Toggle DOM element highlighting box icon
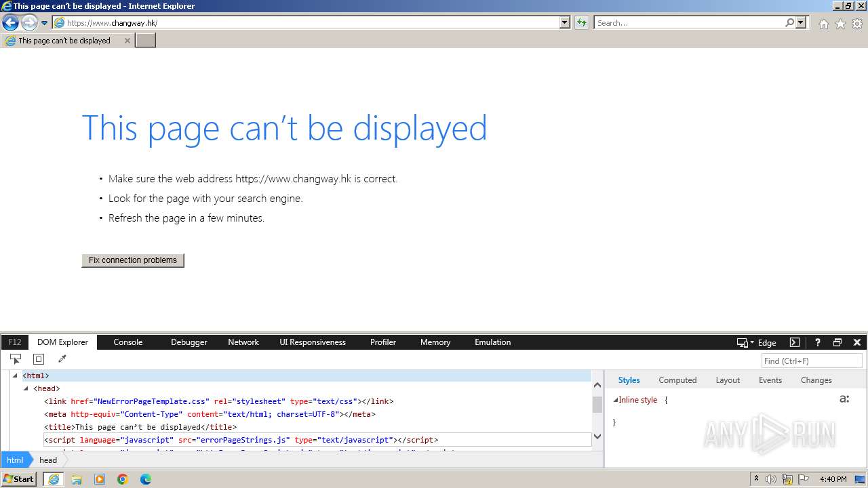The width and height of the screenshot is (868, 488). (x=39, y=359)
